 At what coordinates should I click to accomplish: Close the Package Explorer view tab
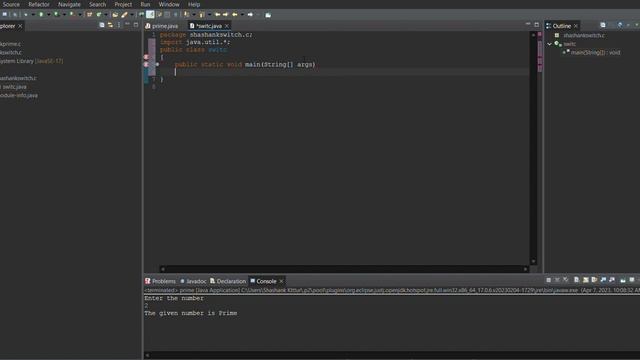(x=20, y=26)
